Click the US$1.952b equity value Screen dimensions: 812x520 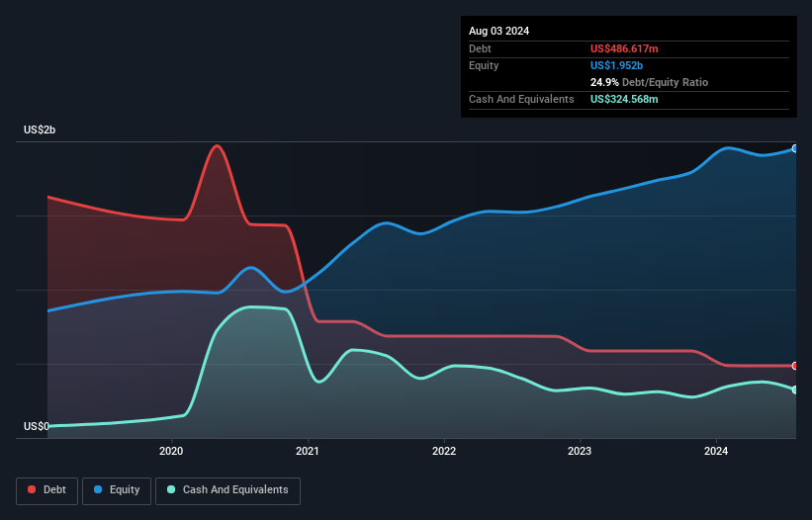point(616,65)
